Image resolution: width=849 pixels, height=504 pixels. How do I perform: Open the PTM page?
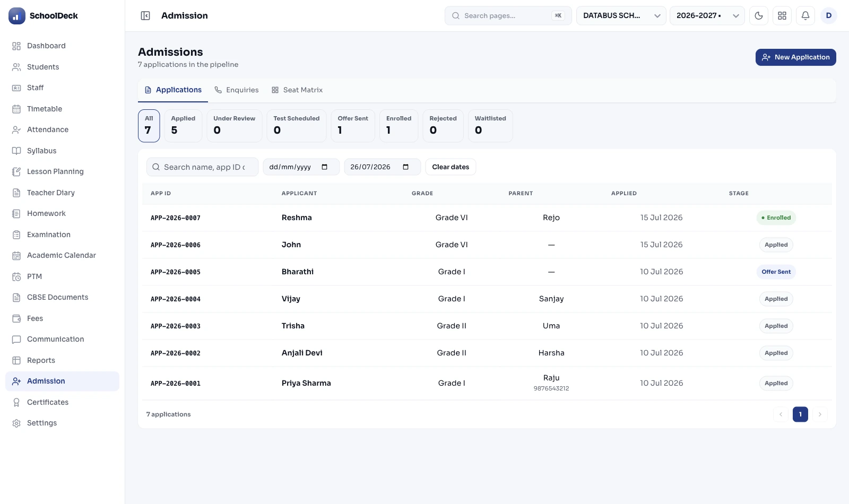pyautogui.click(x=62, y=276)
